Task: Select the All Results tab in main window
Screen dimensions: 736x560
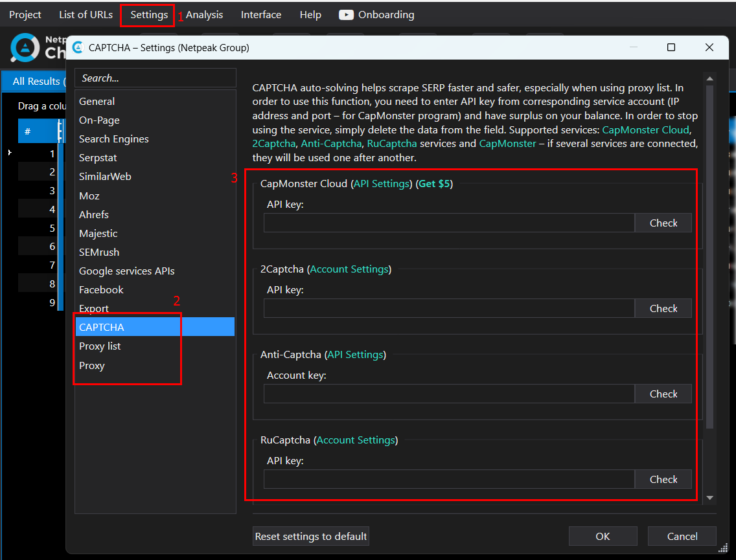Action: (36, 81)
